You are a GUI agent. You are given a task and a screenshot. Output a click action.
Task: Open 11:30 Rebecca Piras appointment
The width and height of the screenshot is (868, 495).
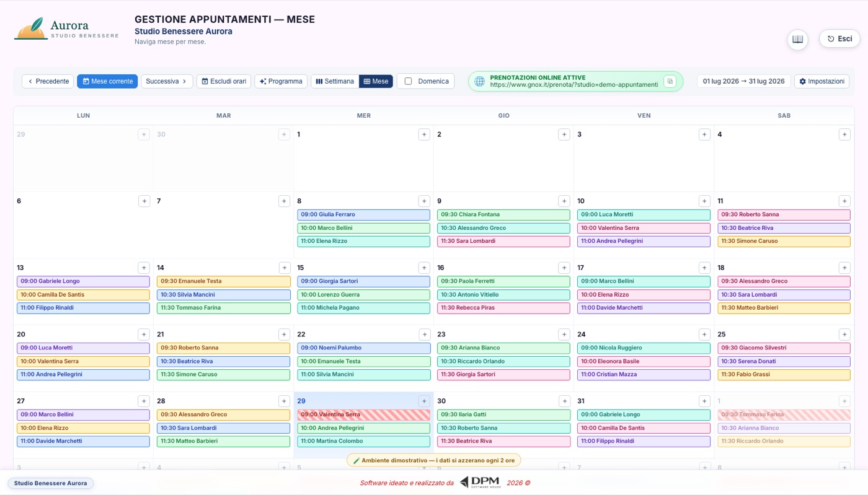pyautogui.click(x=503, y=308)
